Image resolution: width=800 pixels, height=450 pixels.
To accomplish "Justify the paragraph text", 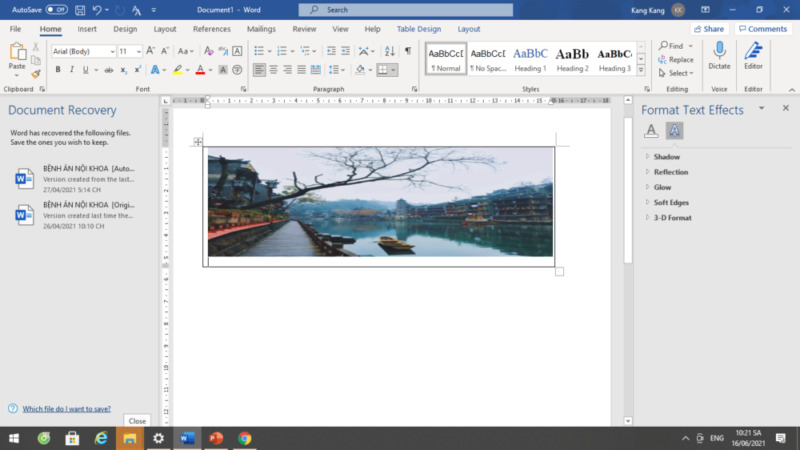I will pos(302,70).
